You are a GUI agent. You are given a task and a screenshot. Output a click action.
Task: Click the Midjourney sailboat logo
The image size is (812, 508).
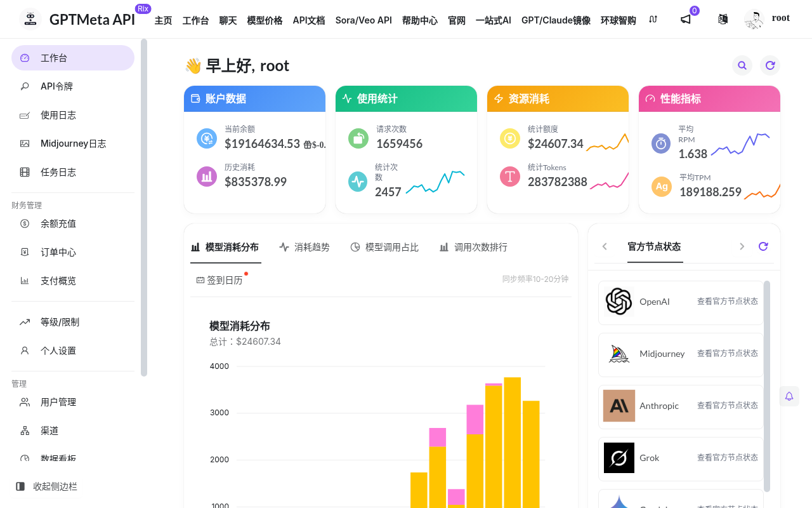click(619, 354)
